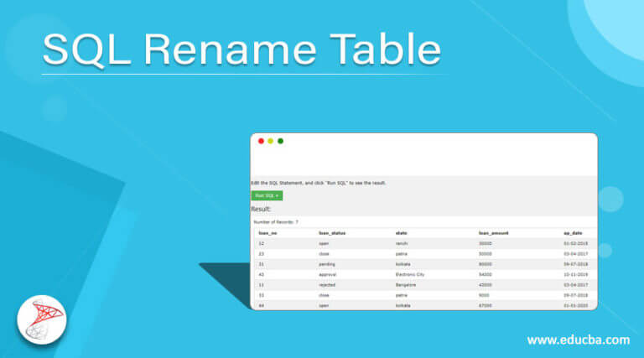644x358 pixels.
Task: Select the 'kolkata' cell in the pending row
Action: [402, 264]
